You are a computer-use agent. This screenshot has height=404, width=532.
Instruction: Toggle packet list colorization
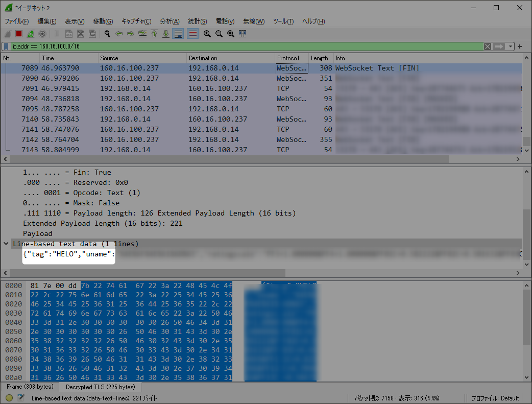pos(192,34)
